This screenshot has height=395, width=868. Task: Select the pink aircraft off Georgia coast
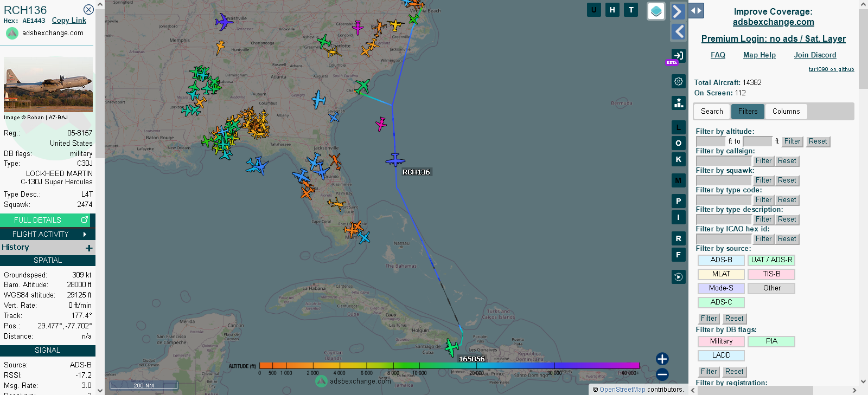(x=381, y=124)
